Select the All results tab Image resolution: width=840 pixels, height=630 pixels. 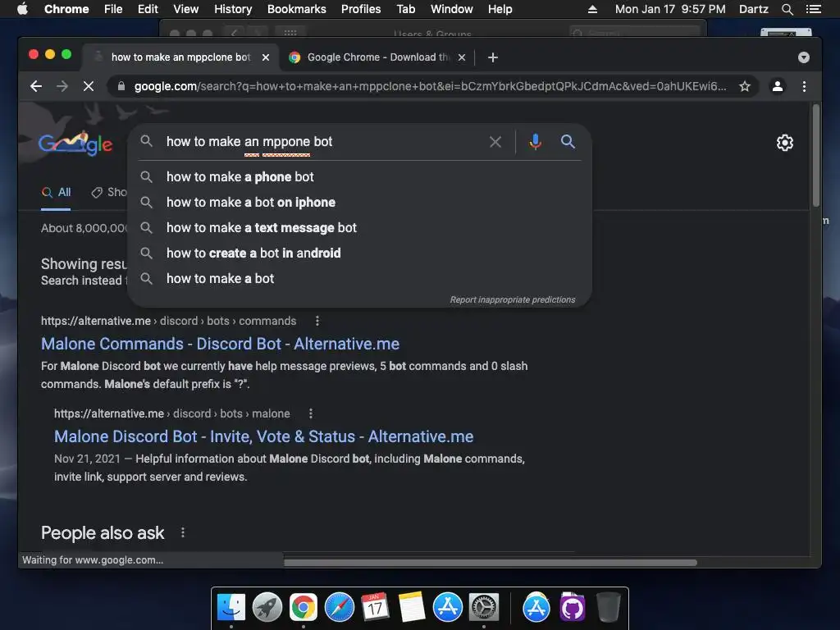[x=57, y=192]
